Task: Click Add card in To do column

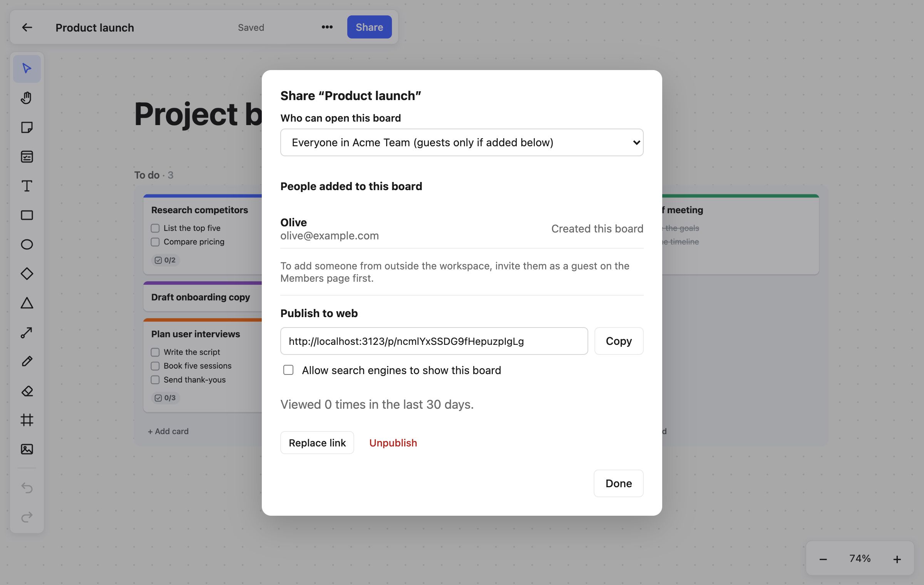Action: coord(168,431)
